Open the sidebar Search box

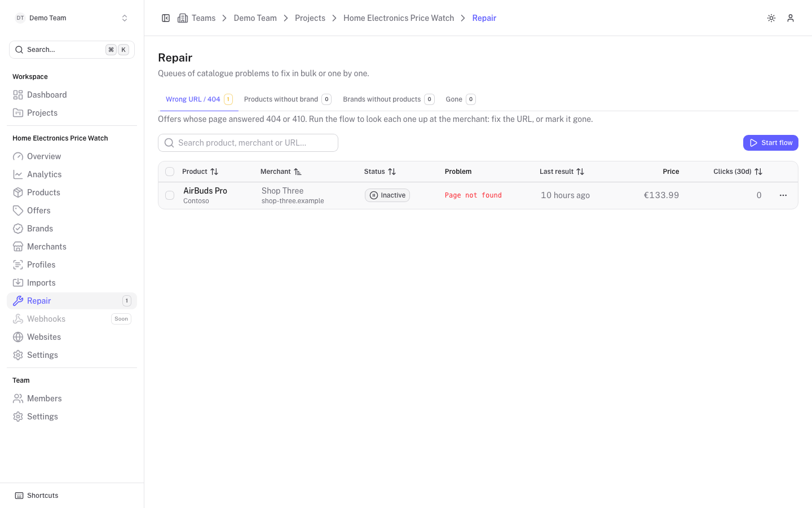(x=72, y=50)
